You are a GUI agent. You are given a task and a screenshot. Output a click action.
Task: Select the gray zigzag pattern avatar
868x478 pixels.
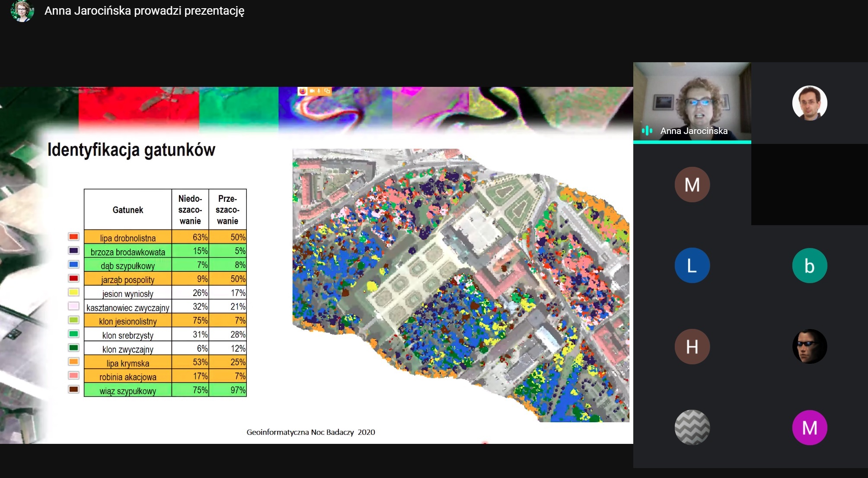pyautogui.click(x=692, y=427)
